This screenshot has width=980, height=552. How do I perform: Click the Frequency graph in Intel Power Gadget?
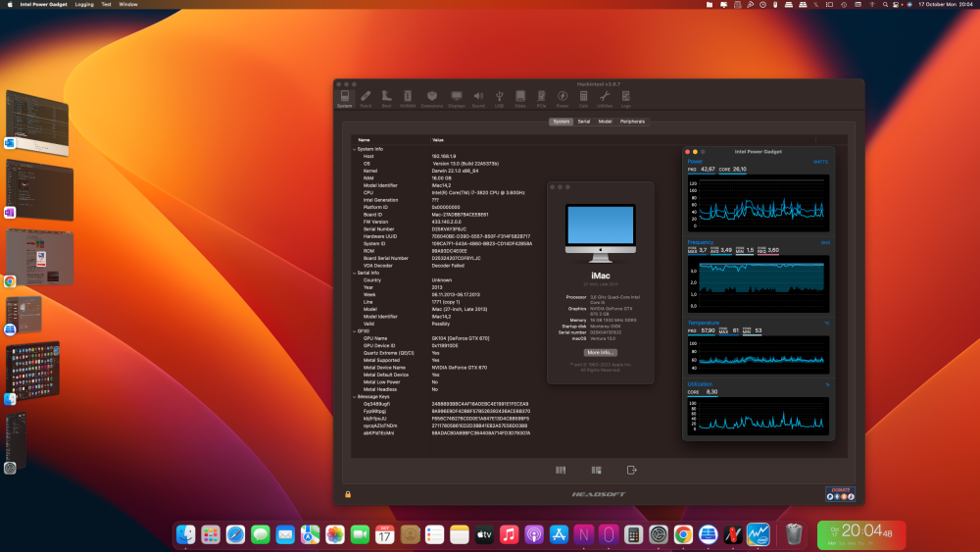pyautogui.click(x=759, y=283)
